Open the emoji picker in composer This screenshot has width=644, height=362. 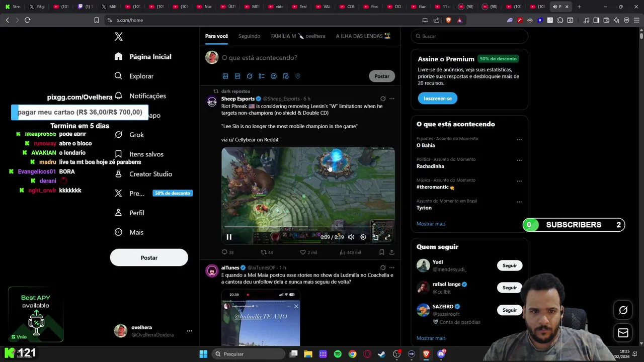(274, 76)
